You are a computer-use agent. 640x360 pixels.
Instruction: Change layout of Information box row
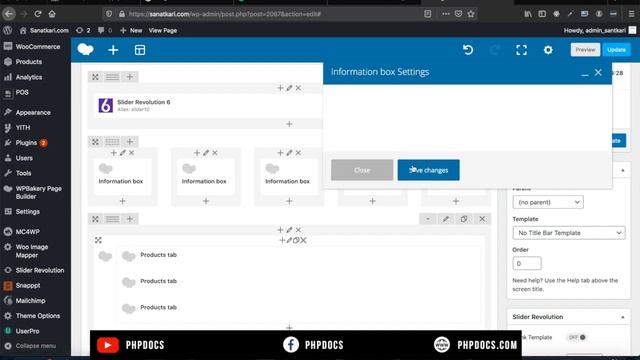coord(112,142)
